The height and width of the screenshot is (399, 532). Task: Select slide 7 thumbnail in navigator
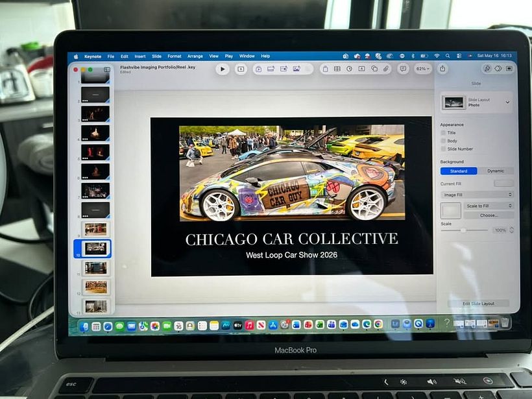95,191
